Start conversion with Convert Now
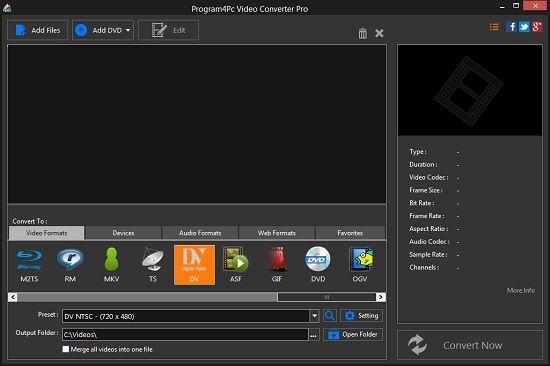Viewport: 550px width, 366px height. click(470, 345)
